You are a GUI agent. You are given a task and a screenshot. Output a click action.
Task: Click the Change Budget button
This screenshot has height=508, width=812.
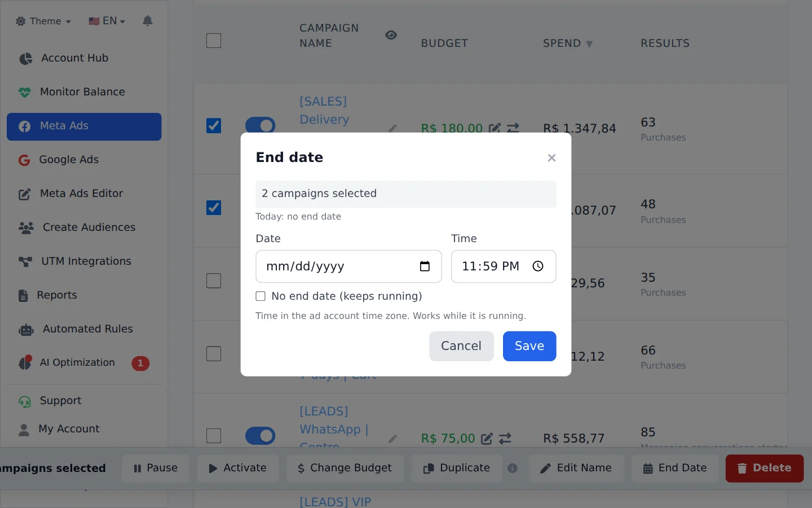[x=345, y=468]
